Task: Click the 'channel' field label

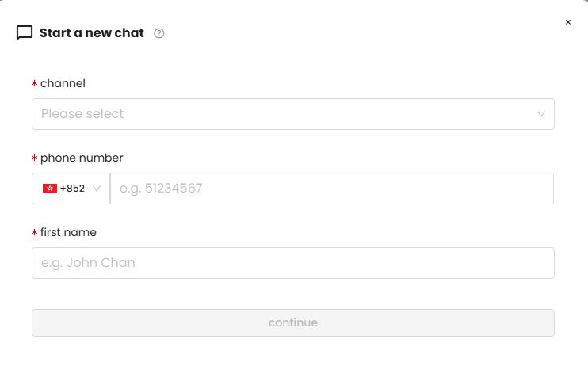Action: click(63, 83)
